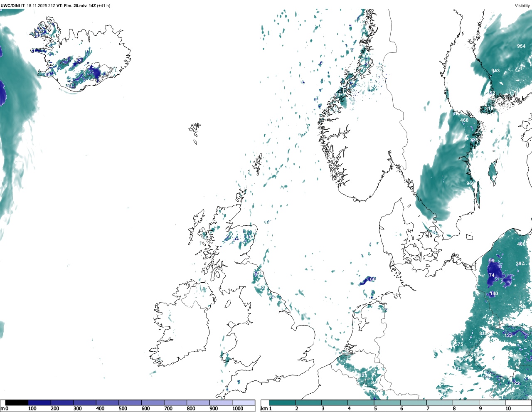The image size is (532, 412).
Task: Click the '500' tick label on meter scale
Action: pyautogui.click(x=123, y=409)
